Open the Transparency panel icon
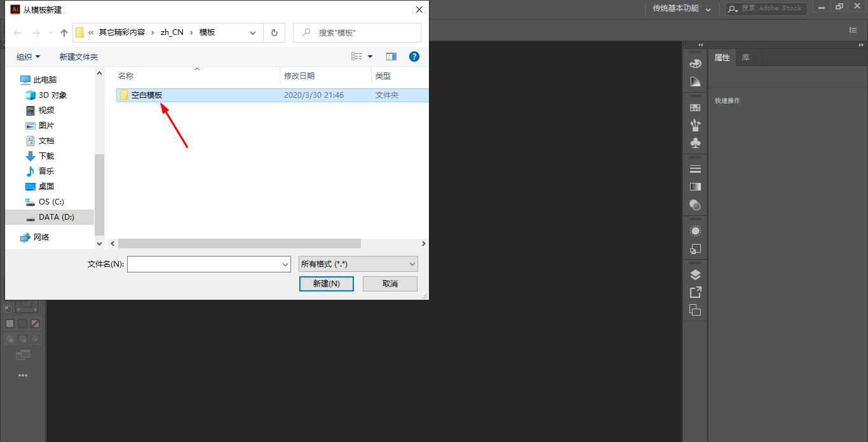The image size is (868, 442). [695, 205]
